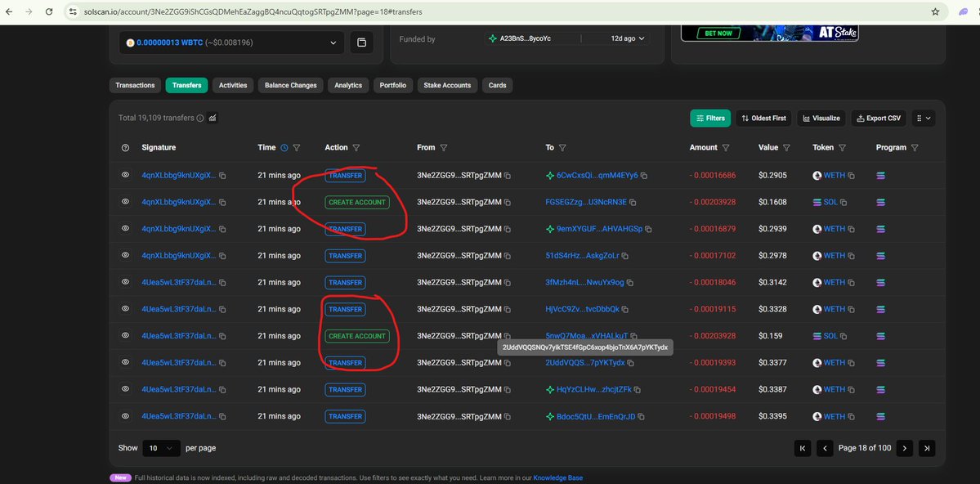Open recipient address 2UddVQQS...7pYKTydx
The width and height of the screenshot is (980, 484).
pyautogui.click(x=585, y=363)
